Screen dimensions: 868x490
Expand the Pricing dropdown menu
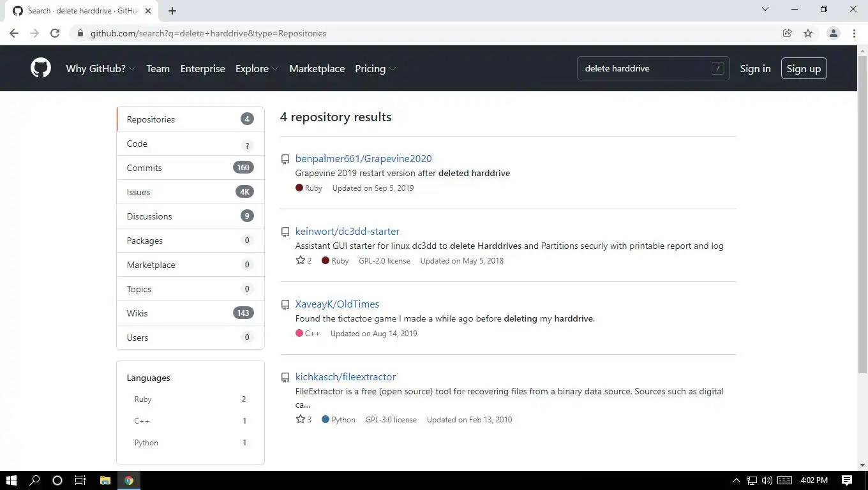click(375, 68)
